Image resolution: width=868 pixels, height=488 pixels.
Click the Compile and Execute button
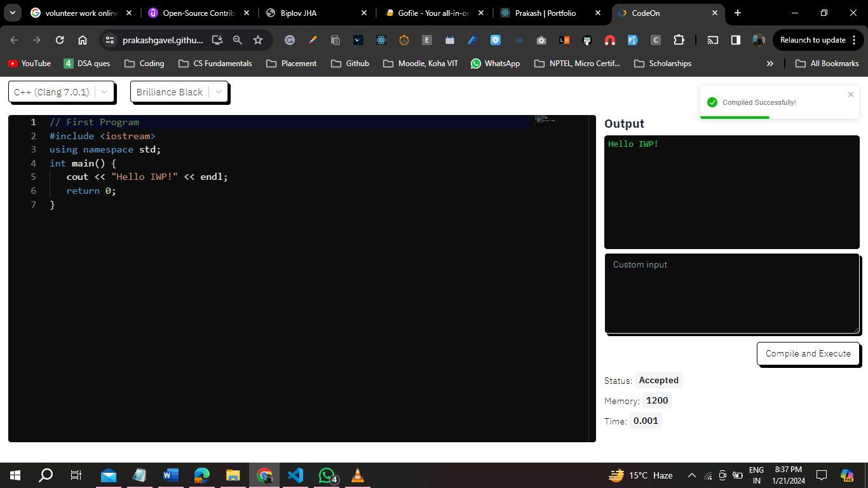(808, 354)
